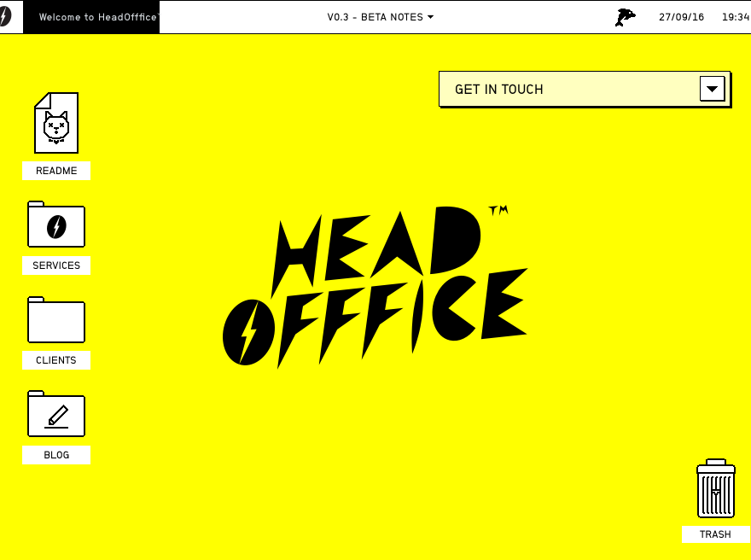Click the Head Office logo in the center
The height and width of the screenshot is (560, 751).
tap(375, 287)
